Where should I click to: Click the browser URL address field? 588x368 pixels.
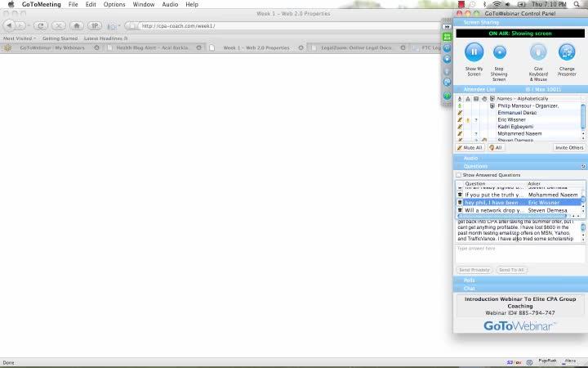click(289, 26)
